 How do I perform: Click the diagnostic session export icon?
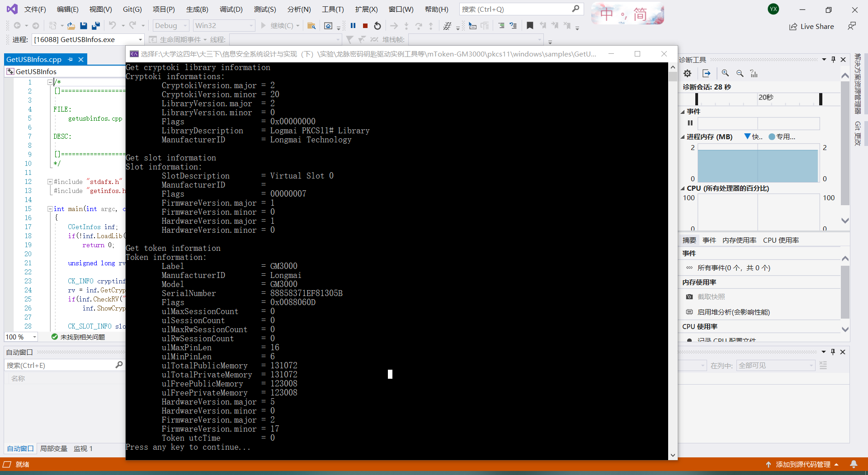[x=707, y=73]
